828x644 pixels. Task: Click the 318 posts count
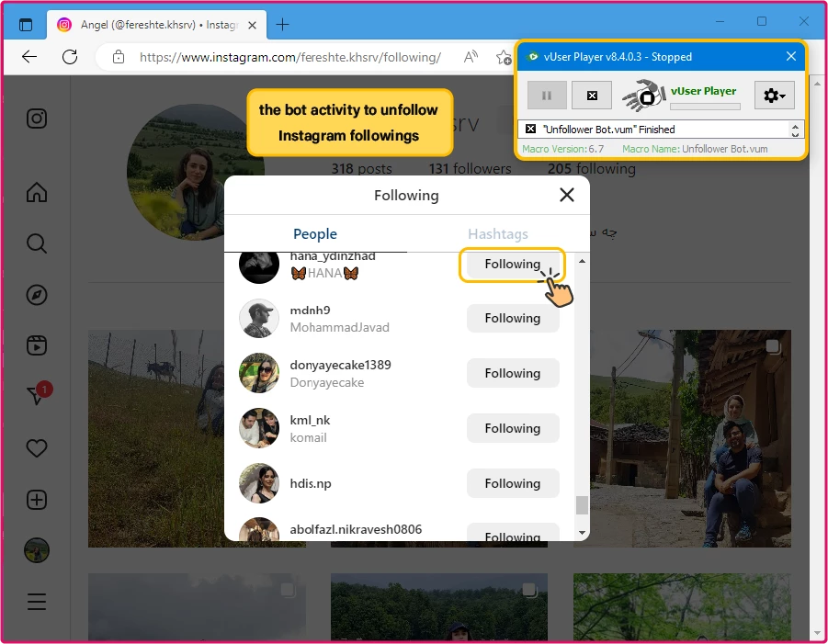coord(362,169)
